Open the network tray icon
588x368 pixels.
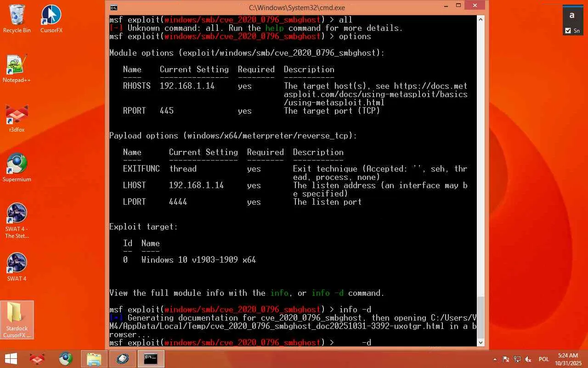tap(517, 359)
